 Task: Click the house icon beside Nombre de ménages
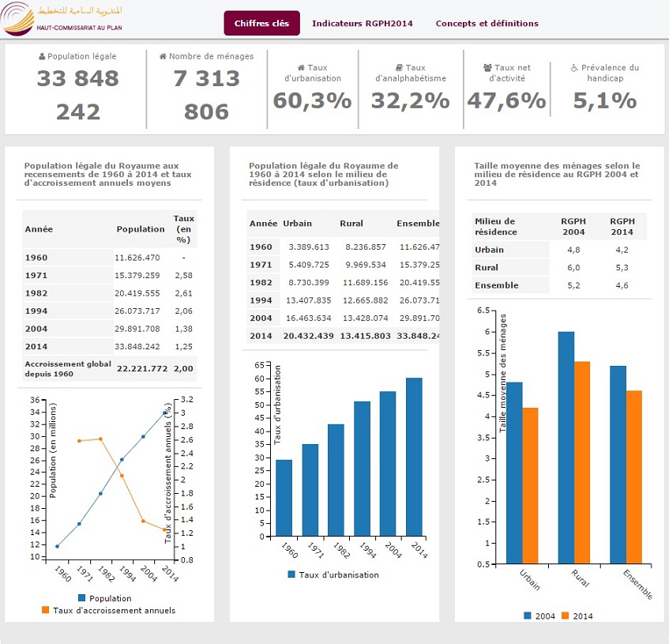pyautogui.click(x=163, y=57)
